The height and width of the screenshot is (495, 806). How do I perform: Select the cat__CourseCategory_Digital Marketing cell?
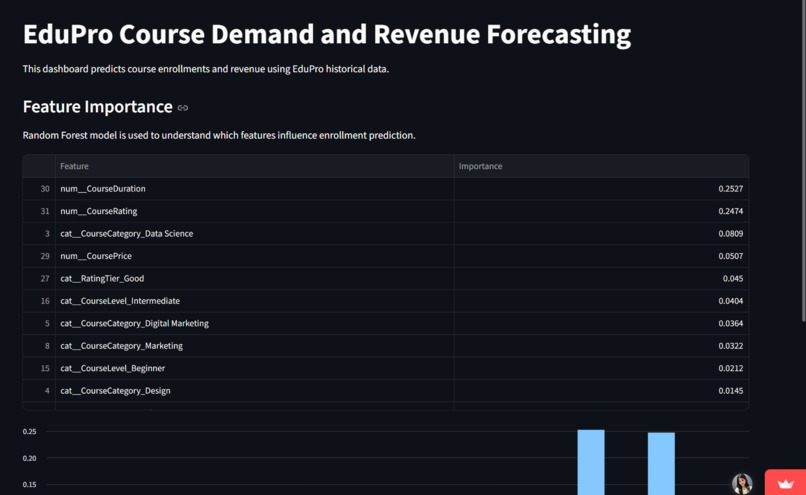point(254,323)
